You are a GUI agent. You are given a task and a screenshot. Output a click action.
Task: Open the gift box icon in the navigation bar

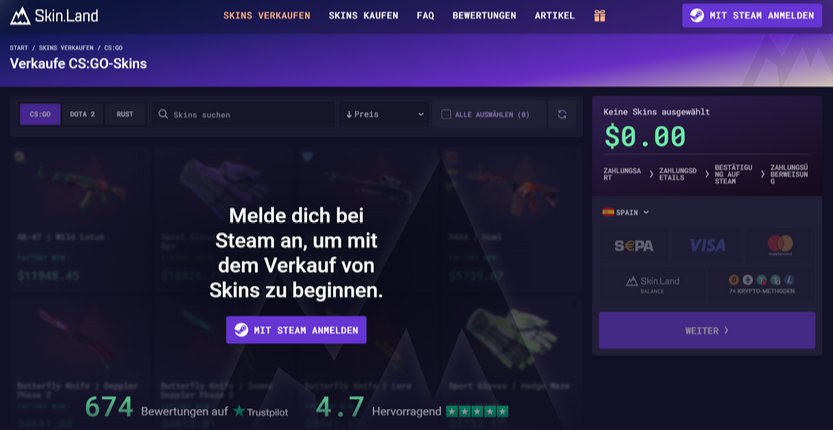[x=599, y=16]
